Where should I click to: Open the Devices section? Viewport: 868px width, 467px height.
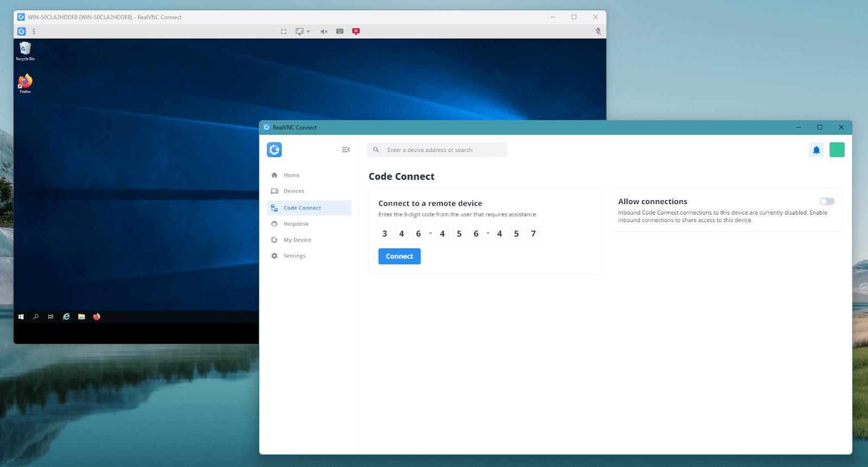[293, 191]
